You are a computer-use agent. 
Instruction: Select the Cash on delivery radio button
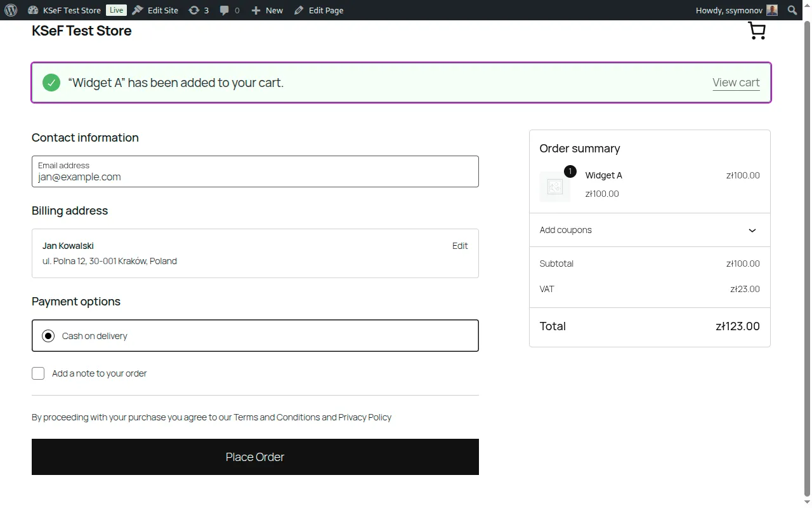(48, 336)
